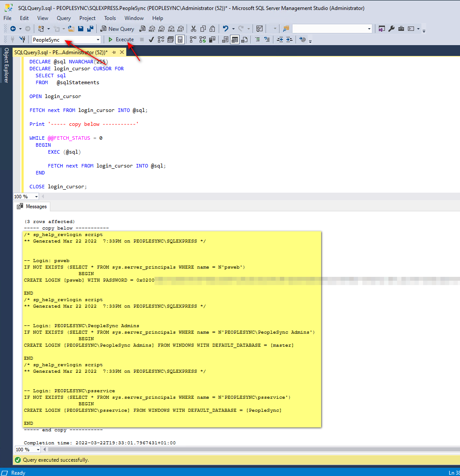
Task: Open the editor zoom 100 % dropdown
Action: pos(36,197)
